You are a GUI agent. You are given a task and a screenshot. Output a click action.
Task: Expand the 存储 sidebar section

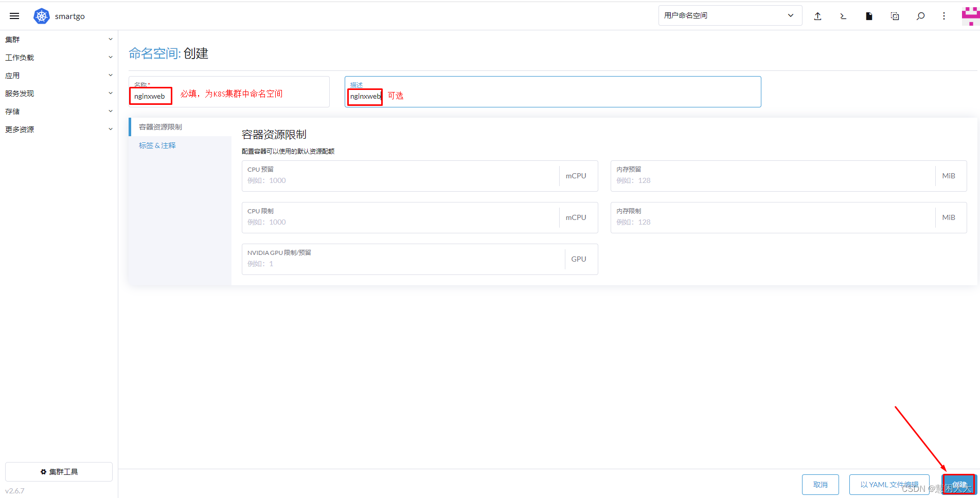(59, 112)
